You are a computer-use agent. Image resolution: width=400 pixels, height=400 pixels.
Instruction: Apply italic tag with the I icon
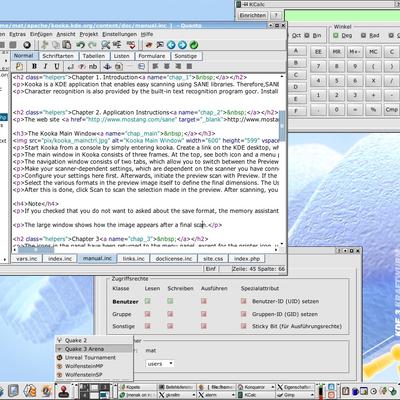(46, 66)
